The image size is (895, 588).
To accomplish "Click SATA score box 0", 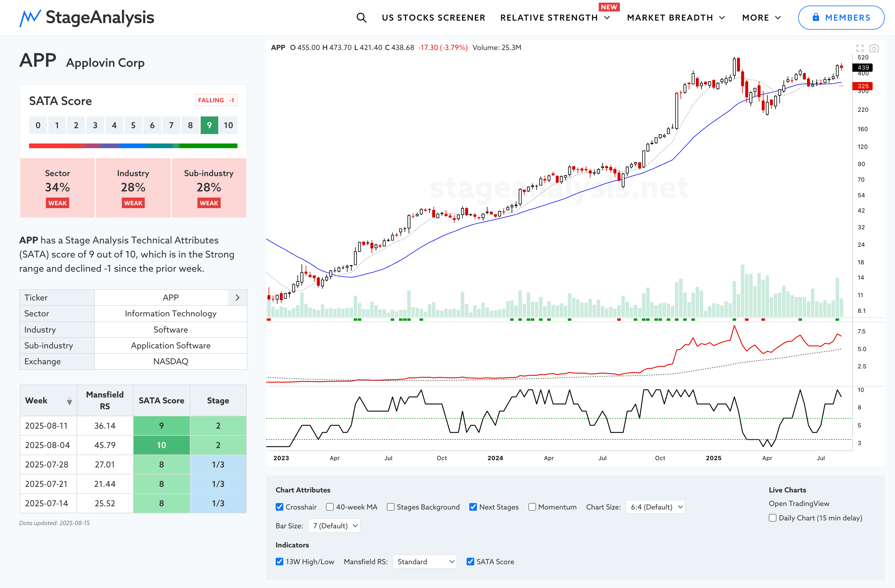I will pyautogui.click(x=38, y=126).
